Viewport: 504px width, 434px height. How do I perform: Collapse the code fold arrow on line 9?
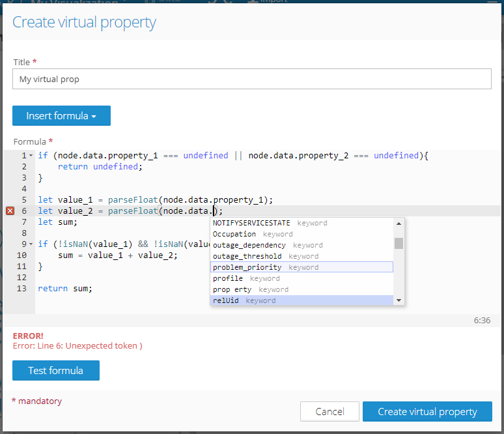[x=31, y=244]
